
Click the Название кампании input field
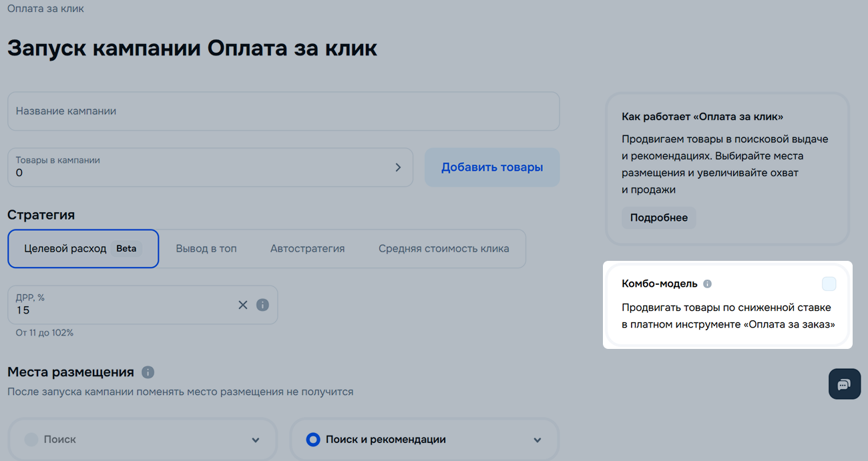[283, 111]
